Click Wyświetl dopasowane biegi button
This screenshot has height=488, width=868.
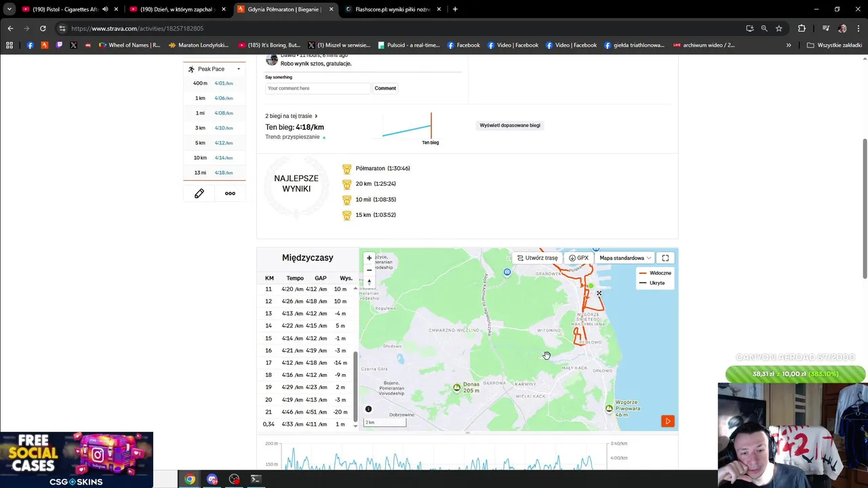click(x=510, y=125)
